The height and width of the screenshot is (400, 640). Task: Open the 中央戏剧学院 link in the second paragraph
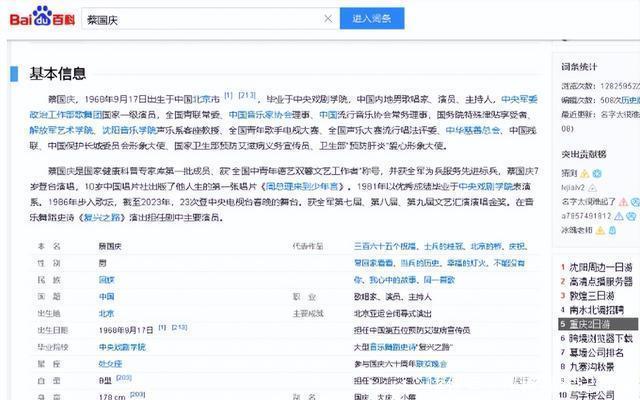[x=485, y=187]
